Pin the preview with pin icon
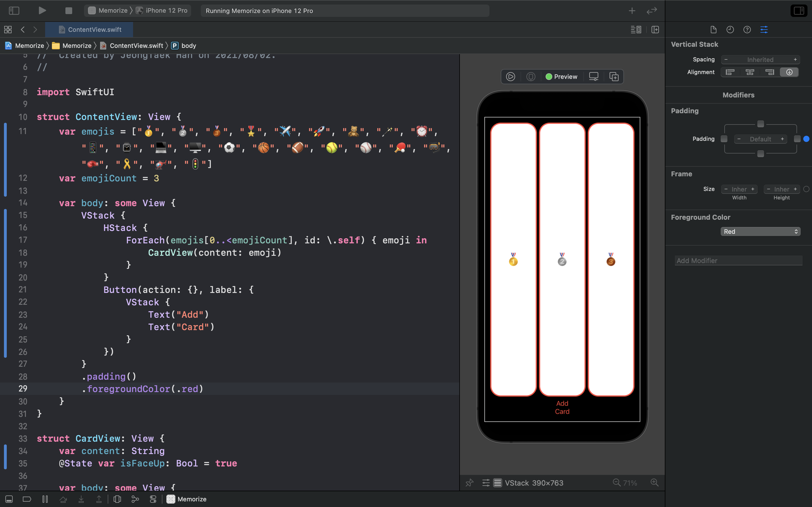 (469, 483)
